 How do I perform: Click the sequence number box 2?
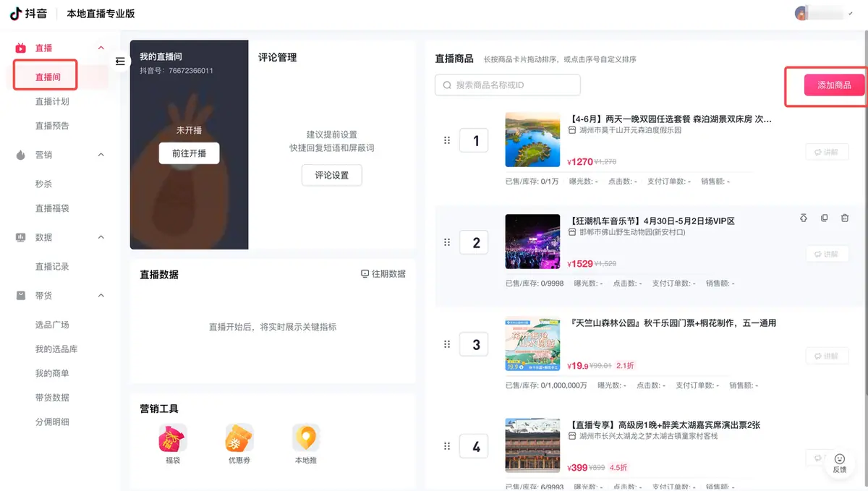coord(474,242)
